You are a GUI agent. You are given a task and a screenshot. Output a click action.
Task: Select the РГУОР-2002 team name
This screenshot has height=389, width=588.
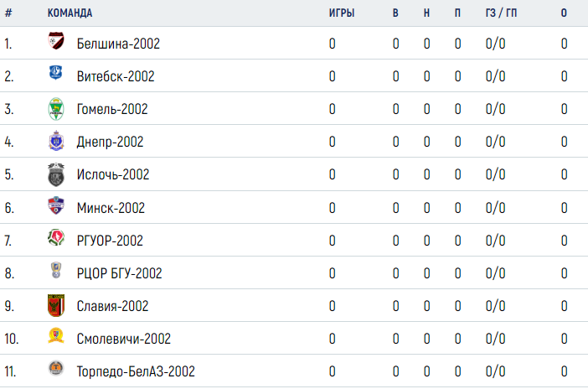click(110, 241)
